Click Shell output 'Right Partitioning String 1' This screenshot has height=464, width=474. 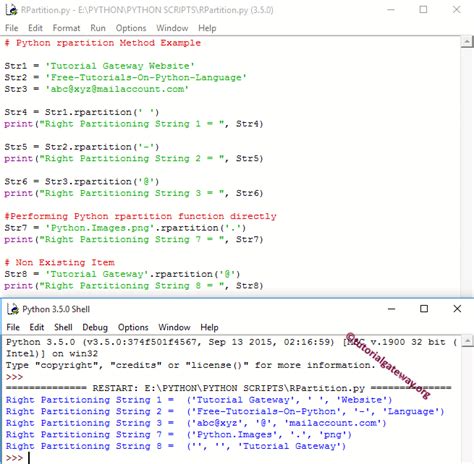click(x=199, y=400)
